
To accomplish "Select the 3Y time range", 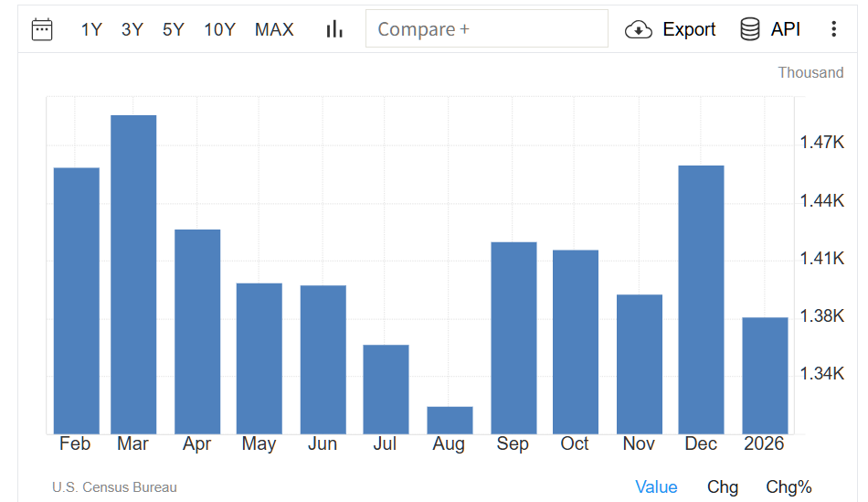I will [x=132, y=29].
